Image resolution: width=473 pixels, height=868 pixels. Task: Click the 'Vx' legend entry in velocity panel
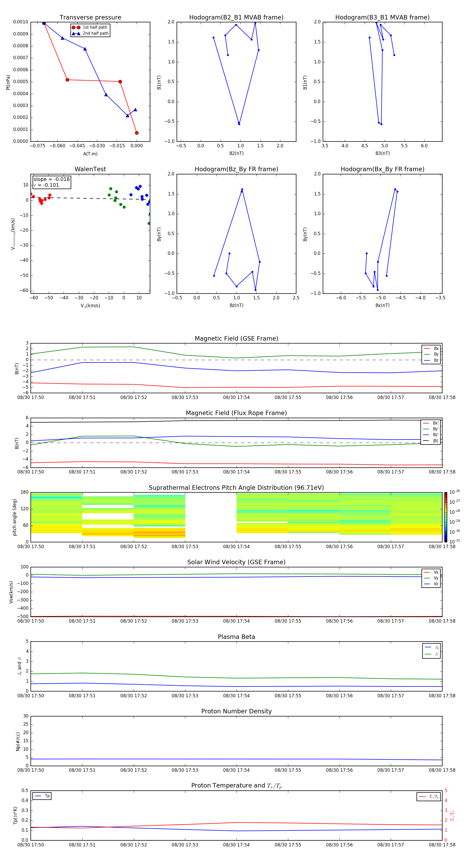pos(431,573)
